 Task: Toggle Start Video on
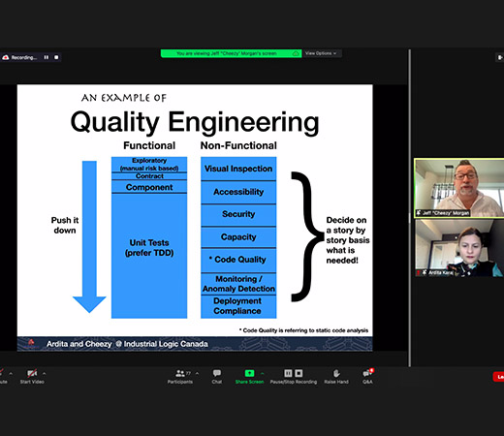pyautogui.click(x=32, y=377)
